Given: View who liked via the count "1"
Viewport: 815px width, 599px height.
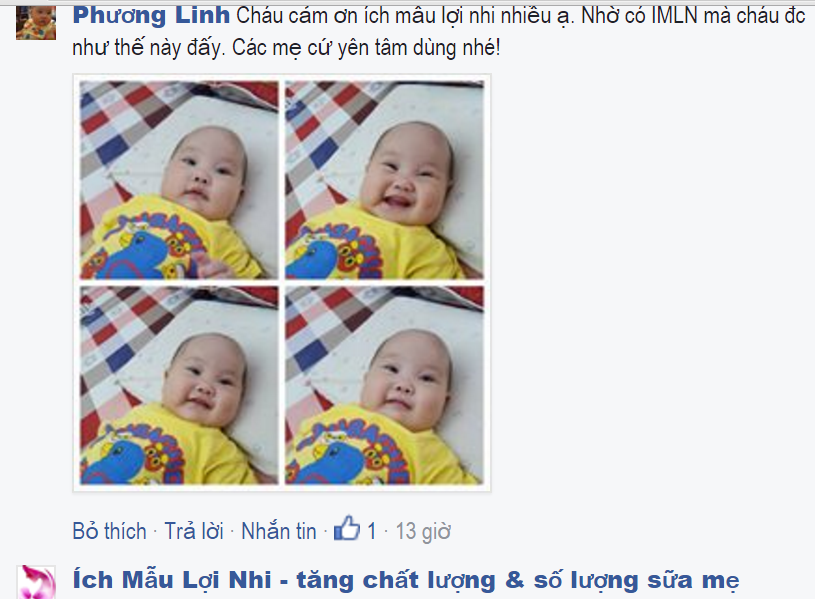Looking at the screenshot, I should pyautogui.click(x=372, y=531).
